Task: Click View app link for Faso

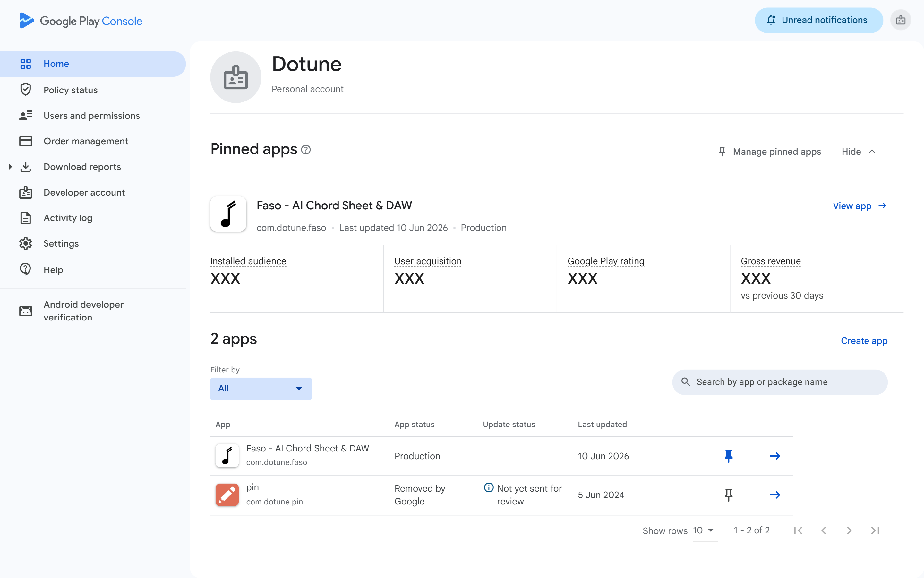Action: coord(860,206)
